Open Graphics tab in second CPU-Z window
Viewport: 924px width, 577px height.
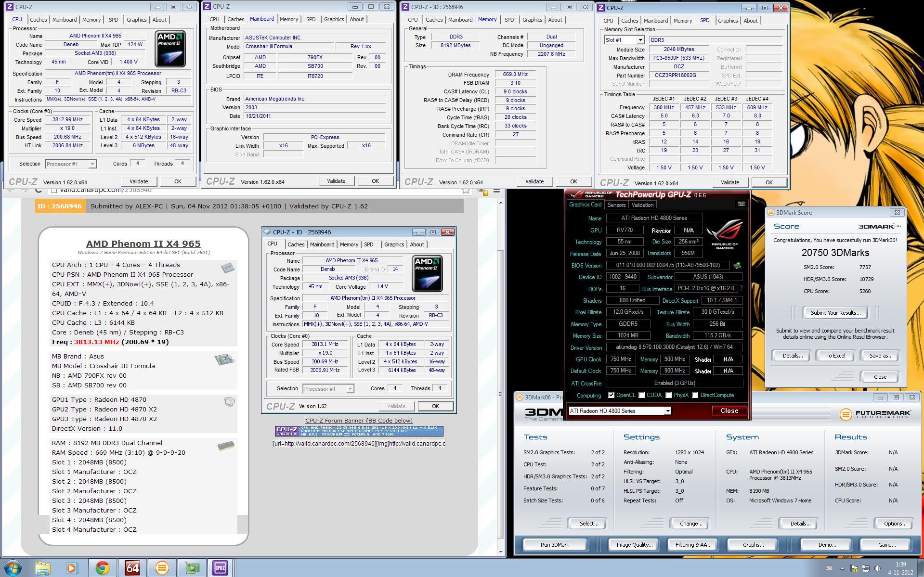coord(334,19)
